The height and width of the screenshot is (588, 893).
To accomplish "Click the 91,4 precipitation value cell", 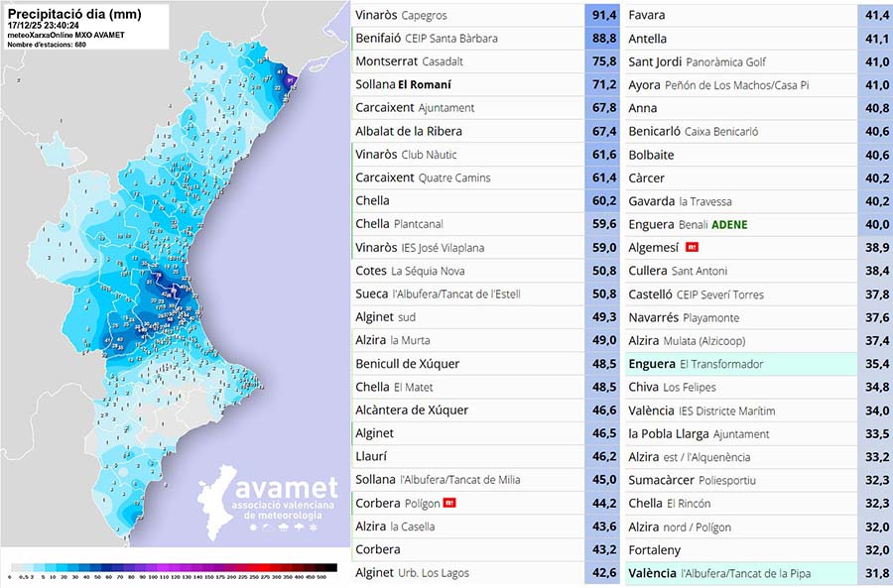I will pos(603,15).
